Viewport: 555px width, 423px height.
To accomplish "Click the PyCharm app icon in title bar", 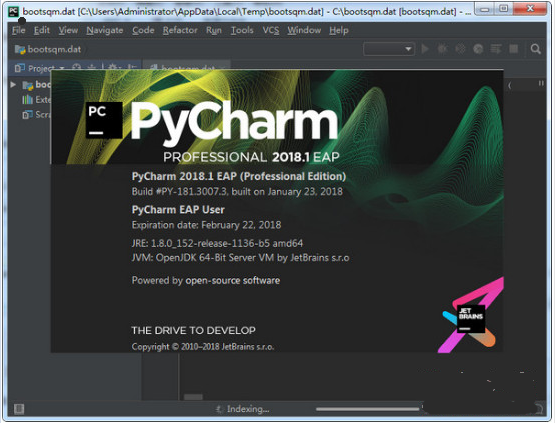I will click(13, 11).
